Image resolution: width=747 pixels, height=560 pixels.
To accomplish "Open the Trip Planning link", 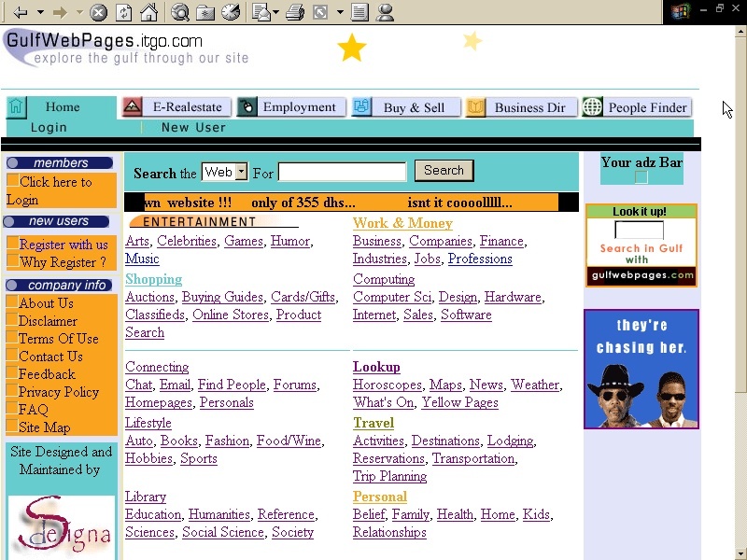I will (389, 476).
